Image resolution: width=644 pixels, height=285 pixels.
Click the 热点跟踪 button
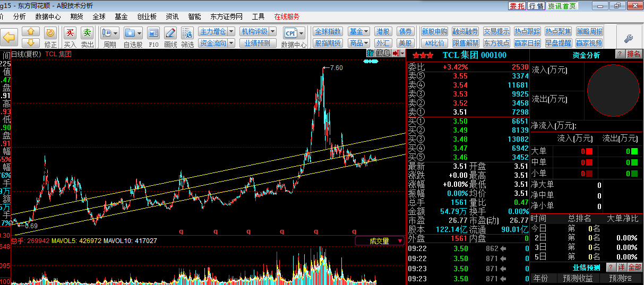(528, 32)
